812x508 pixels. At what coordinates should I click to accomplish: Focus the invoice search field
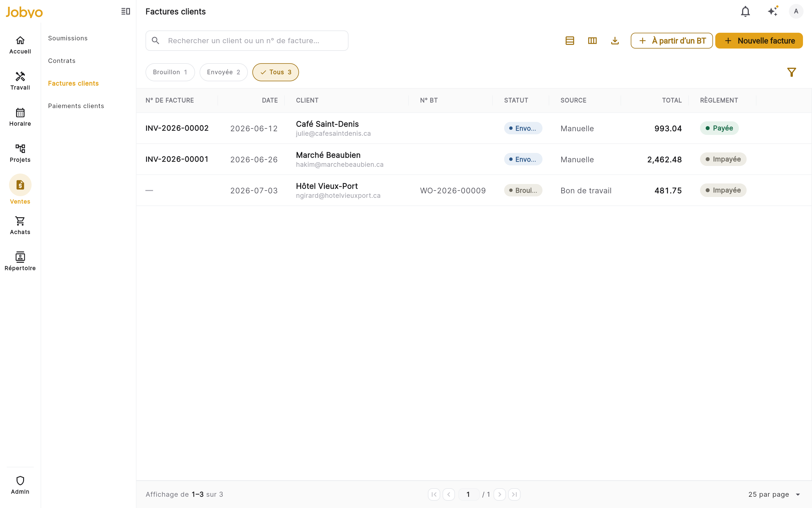(247, 41)
